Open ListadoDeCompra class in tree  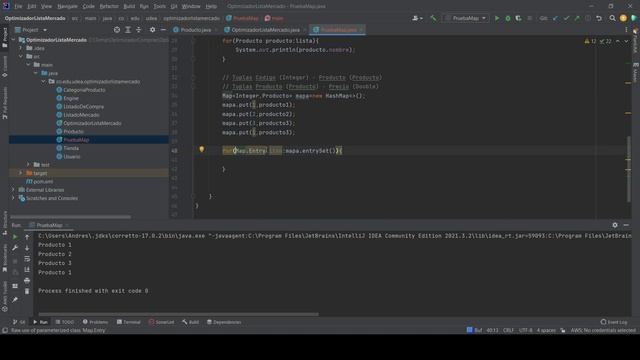[x=83, y=107]
